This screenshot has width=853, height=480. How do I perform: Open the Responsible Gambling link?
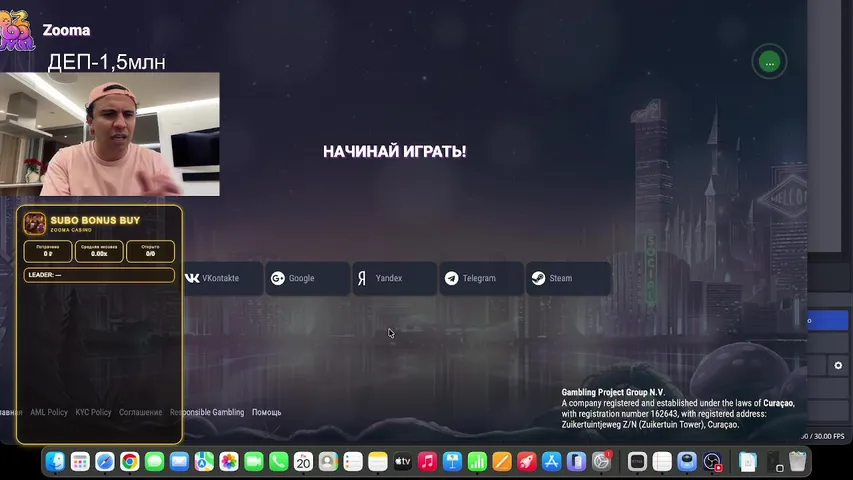click(206, 412)
